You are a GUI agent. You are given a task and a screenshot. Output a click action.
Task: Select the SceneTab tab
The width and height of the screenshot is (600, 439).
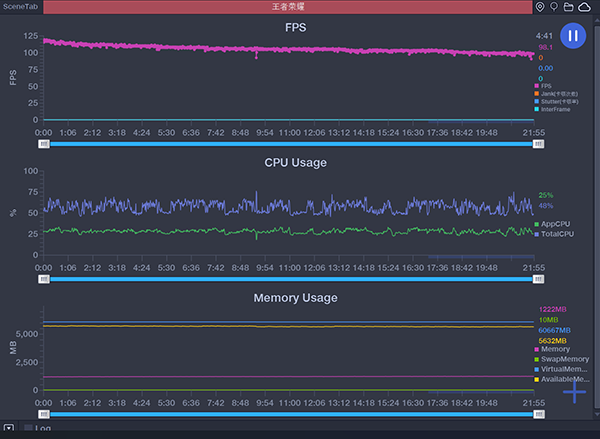click(21, 7)
